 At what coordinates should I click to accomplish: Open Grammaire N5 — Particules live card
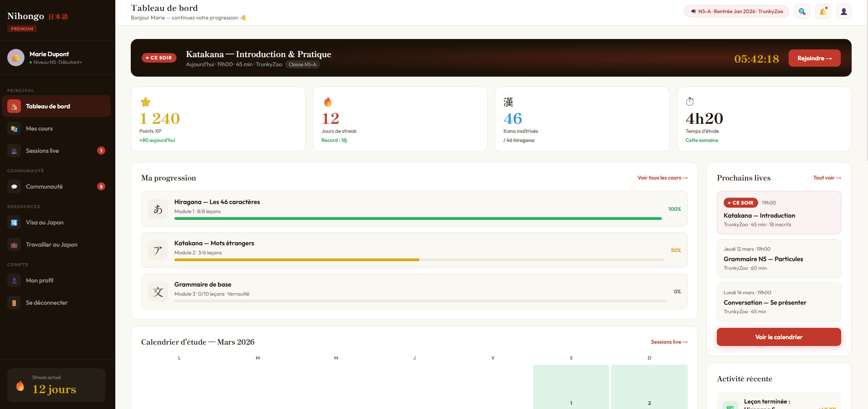pos(779,258)
